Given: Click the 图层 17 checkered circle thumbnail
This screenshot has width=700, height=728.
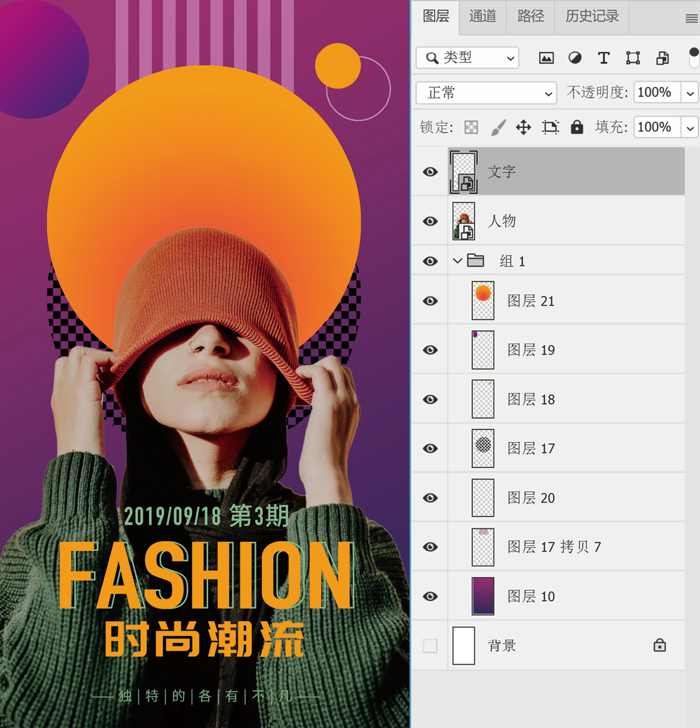Looking at the screenshot, I should [x=483, y=448].
